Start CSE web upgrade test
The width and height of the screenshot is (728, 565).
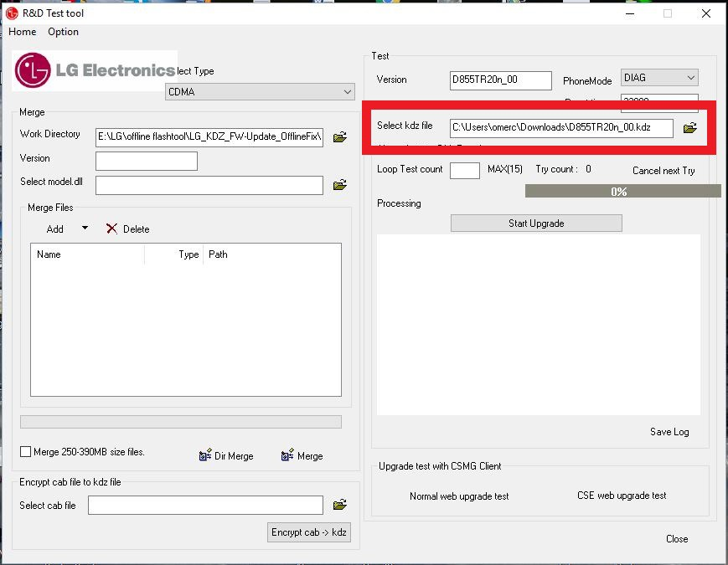(x=622, y=496)
